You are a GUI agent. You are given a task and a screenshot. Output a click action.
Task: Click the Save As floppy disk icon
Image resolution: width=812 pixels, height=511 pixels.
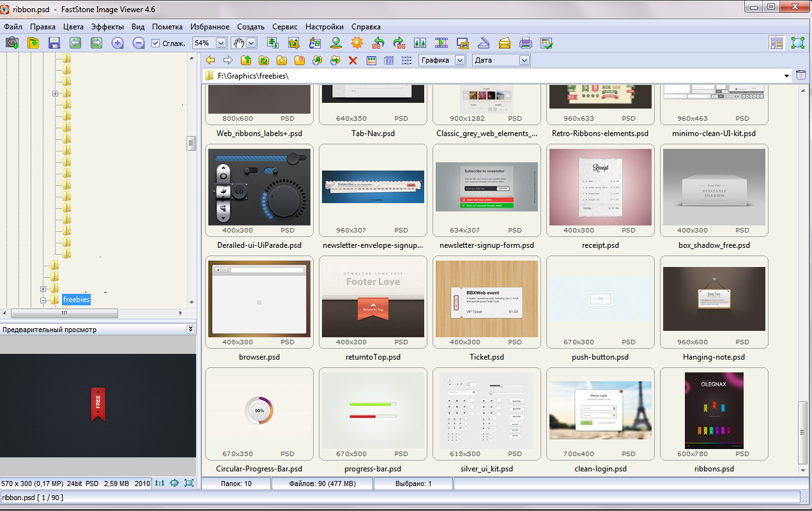(x=54, y=43)
